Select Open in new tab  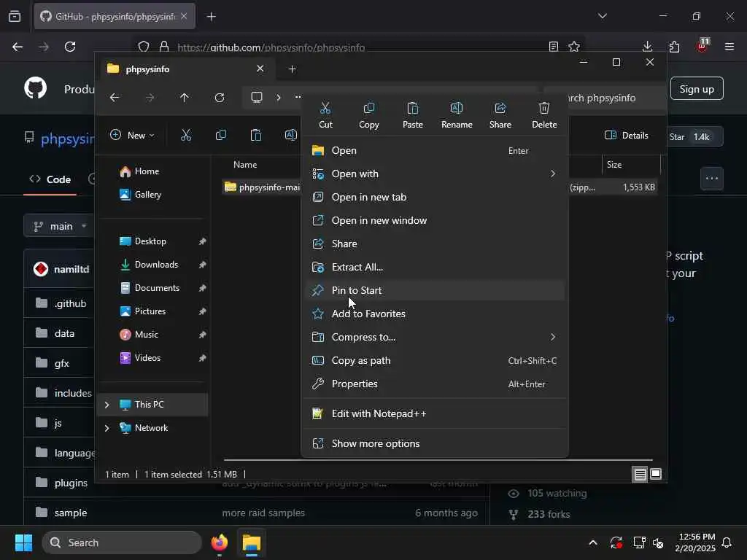pyautogui.click(x=435, y=197)
